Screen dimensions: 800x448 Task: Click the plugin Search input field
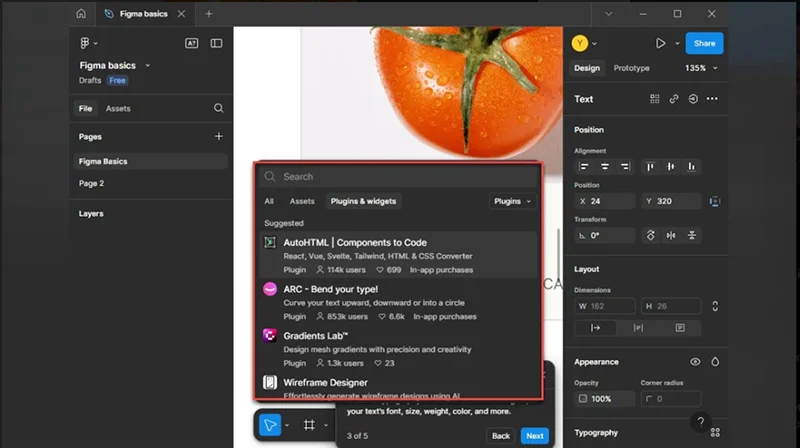point(398,177)
